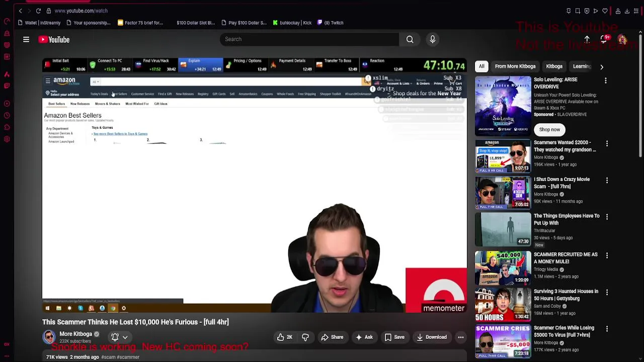Select the Kitboga filter chip
644x362 pixels.
click(x=554, y=66)
